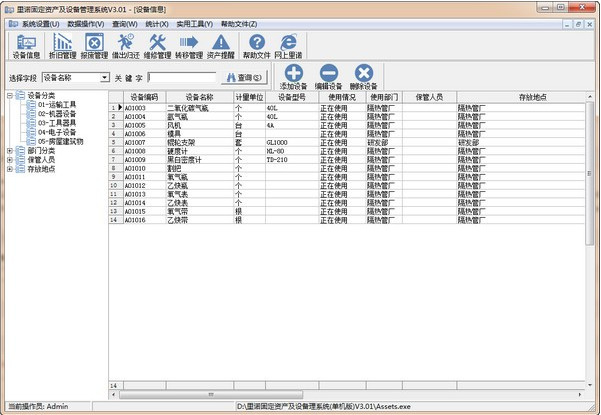Expand the 保管人员 tree node
601x415 pixels.
(x=10, y=160)
